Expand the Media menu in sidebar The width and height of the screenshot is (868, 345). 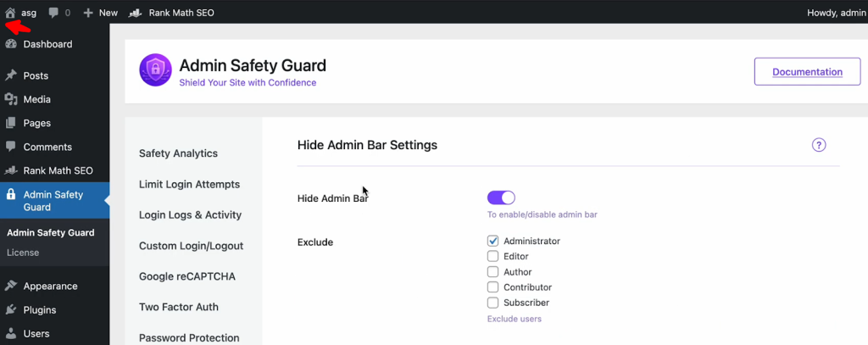pos(36,99)
